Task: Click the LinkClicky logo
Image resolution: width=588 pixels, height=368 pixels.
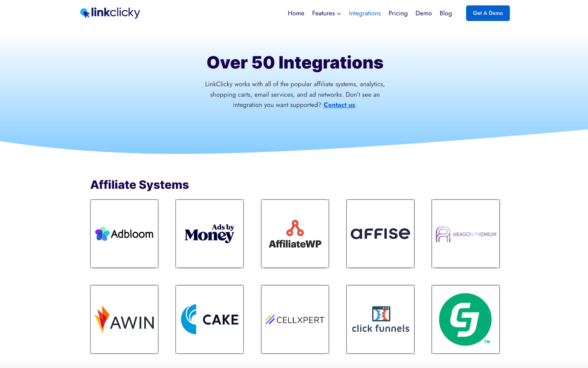Action: pos(110,13)
